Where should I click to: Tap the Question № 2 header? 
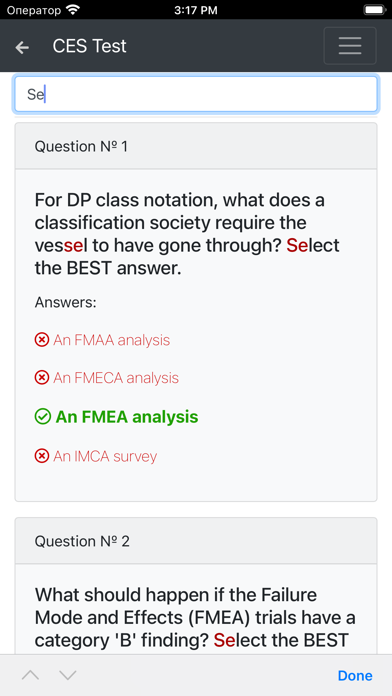pyautogui.click(x=196, y=541)
